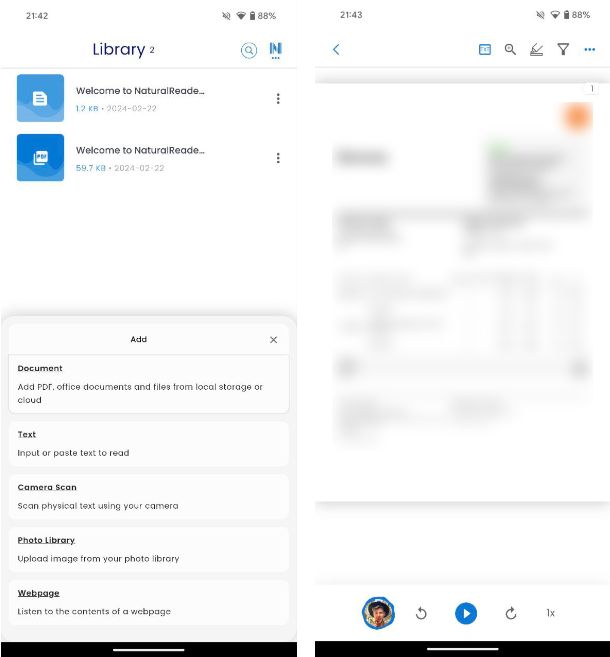Viewport: 610px width, 657px height.
Task: Open the more options ellipsis menu
Action: tap(589, 49)
